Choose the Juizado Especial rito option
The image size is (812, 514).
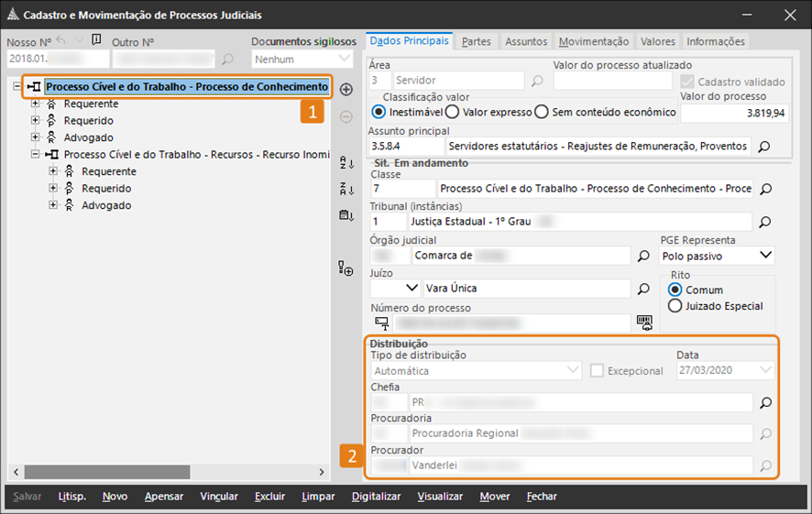click(675, 306)
